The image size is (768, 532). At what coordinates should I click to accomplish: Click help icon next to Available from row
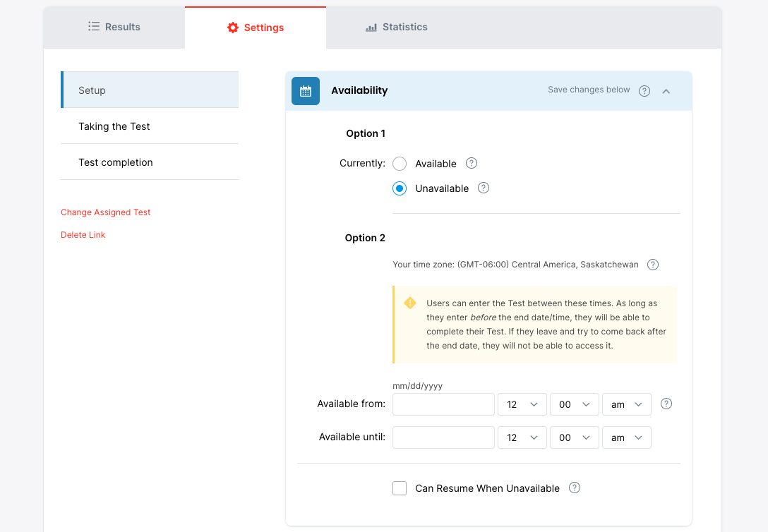pos(666,404)
